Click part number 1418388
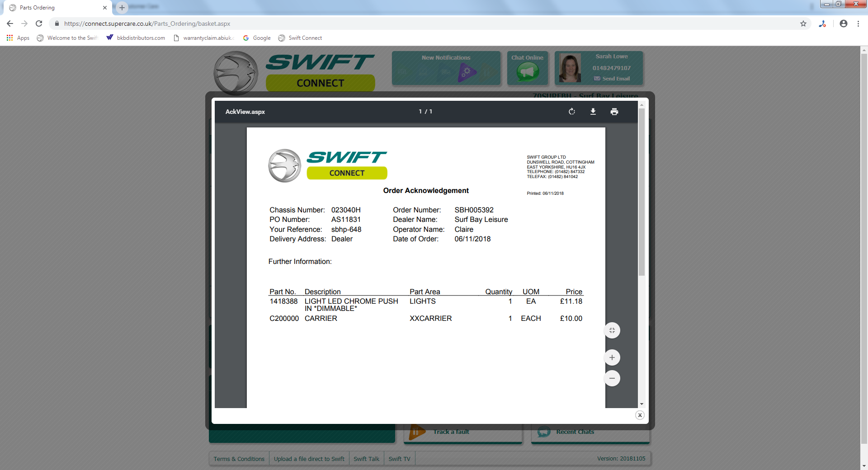 tap(283, 301)
